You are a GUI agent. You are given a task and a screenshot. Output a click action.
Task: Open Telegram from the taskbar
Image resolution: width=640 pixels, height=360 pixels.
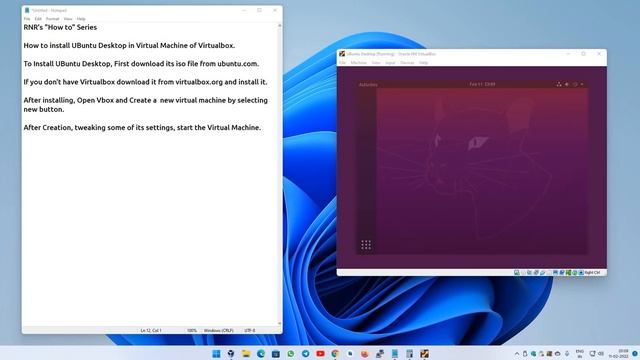coord(305,354)
